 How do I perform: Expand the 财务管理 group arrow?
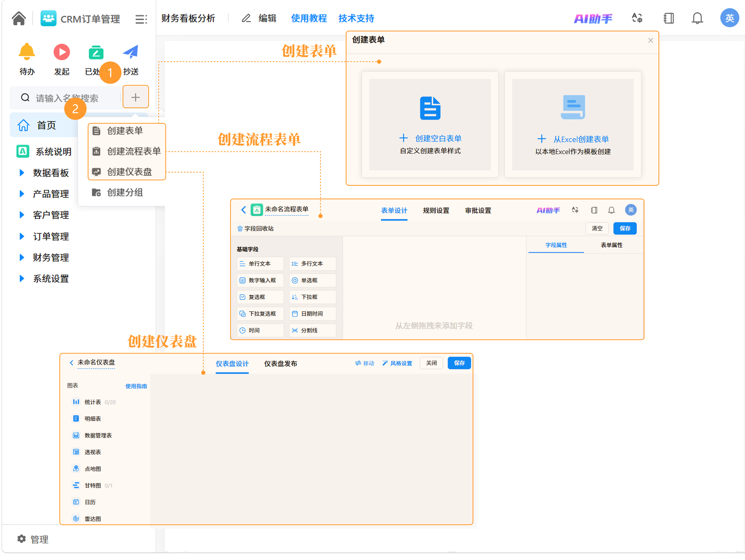click(22, 258)
